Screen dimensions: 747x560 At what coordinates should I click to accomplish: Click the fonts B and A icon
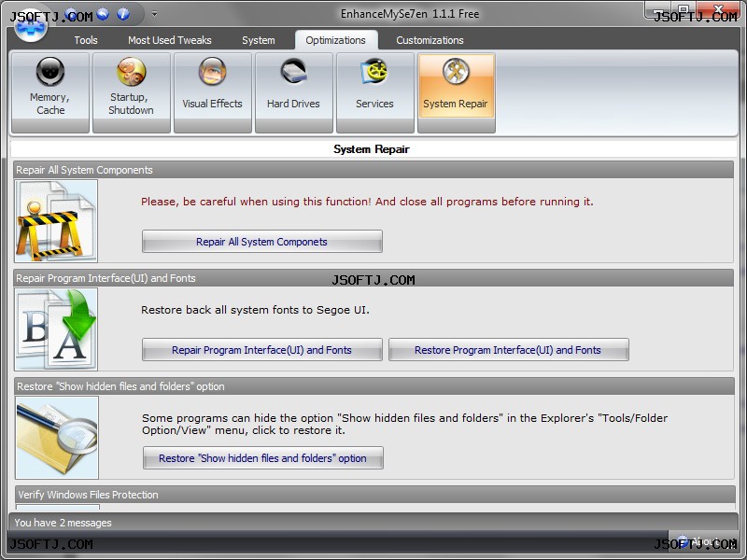click(56, 329)
